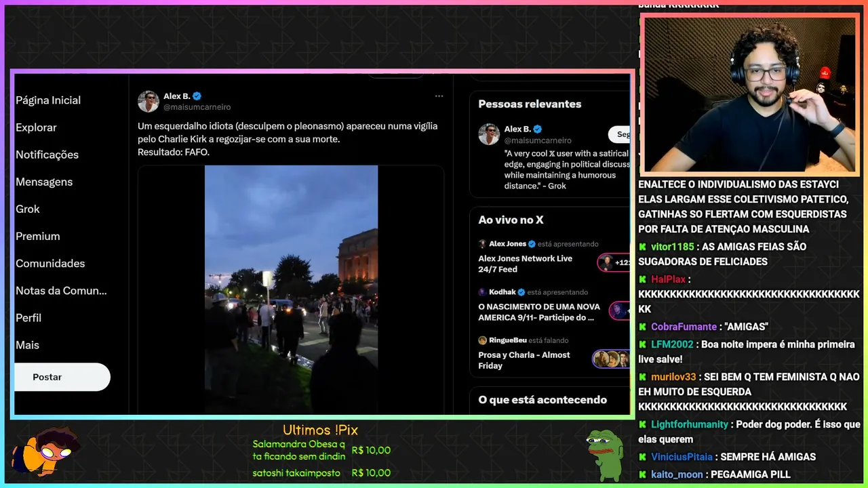868x488 pixels.
Task: Click Seguir button for Alex B.
Action: pos(619,134)
